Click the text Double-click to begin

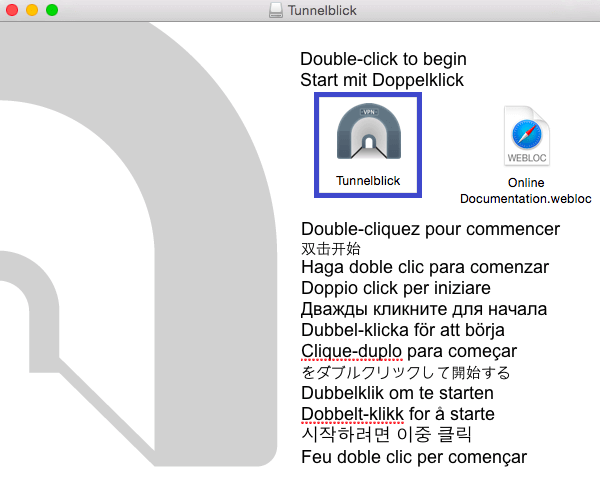(383, 59)
